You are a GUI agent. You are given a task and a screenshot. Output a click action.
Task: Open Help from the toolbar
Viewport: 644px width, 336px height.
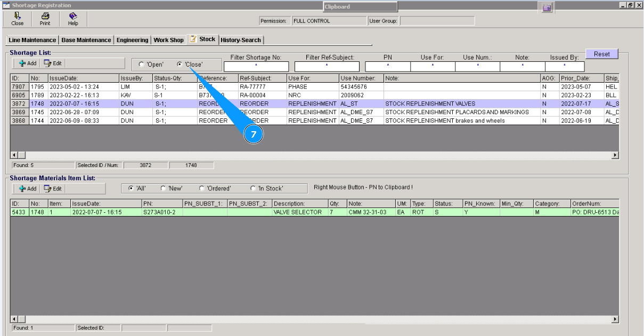click(x=73, y=19)
